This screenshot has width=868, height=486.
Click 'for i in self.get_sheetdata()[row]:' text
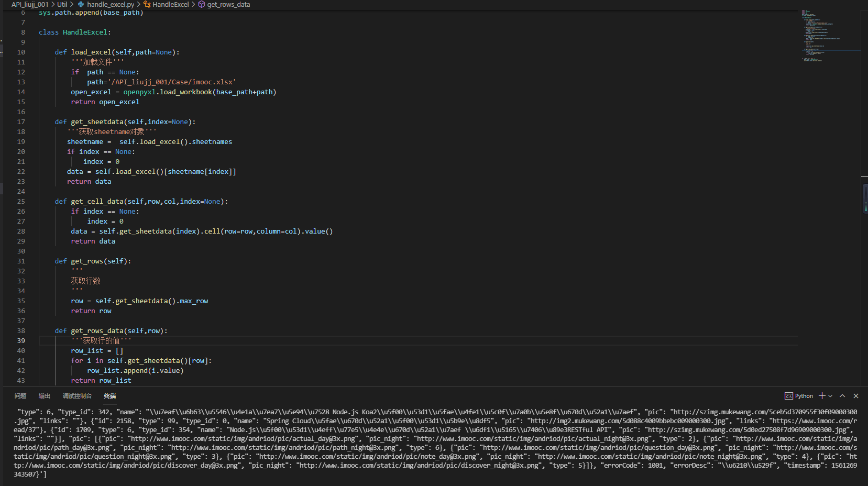pyautogui.click(x=141, y=360)
